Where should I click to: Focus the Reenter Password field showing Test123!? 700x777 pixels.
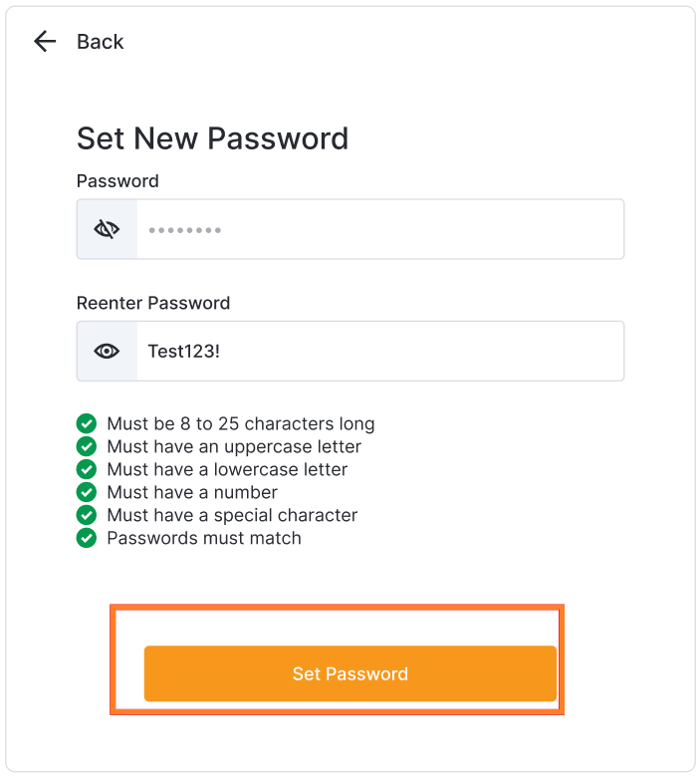coord(378,351)
